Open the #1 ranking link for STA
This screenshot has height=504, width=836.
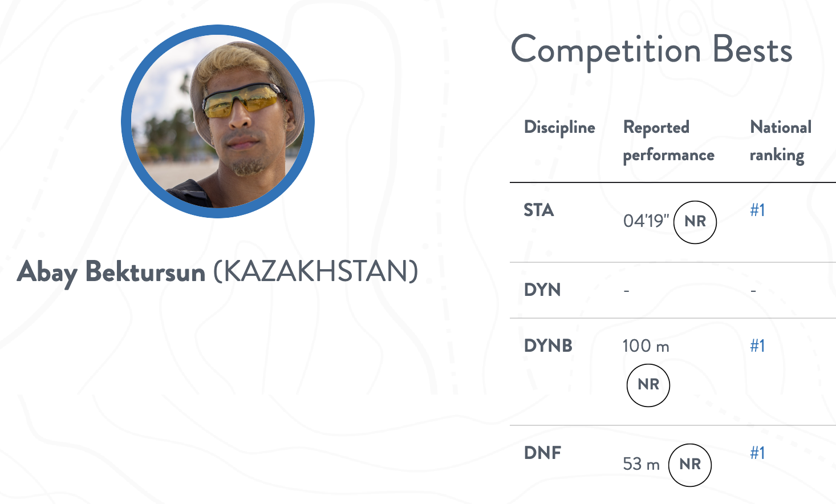[757, 210]
